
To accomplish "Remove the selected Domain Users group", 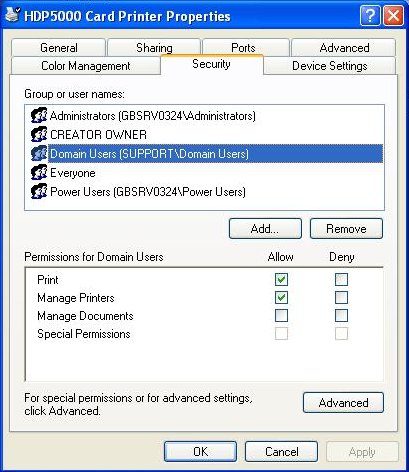I will coord(346,229).
